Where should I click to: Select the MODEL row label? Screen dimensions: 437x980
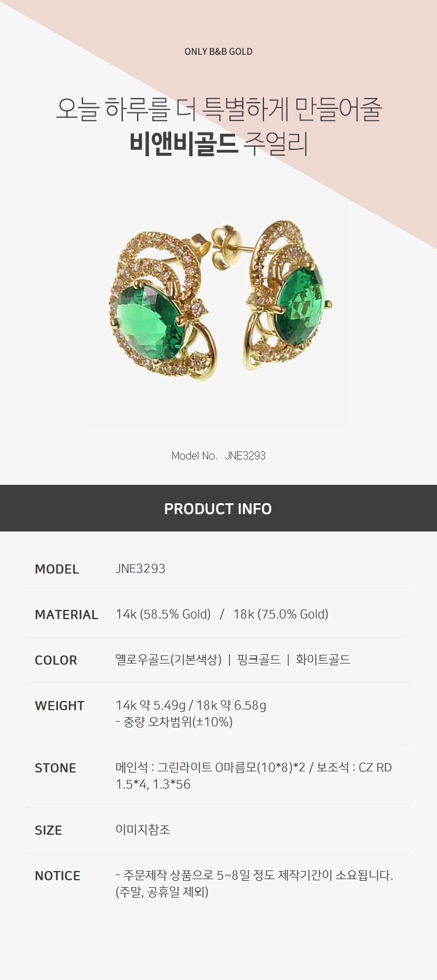click(x=57, y=569)
